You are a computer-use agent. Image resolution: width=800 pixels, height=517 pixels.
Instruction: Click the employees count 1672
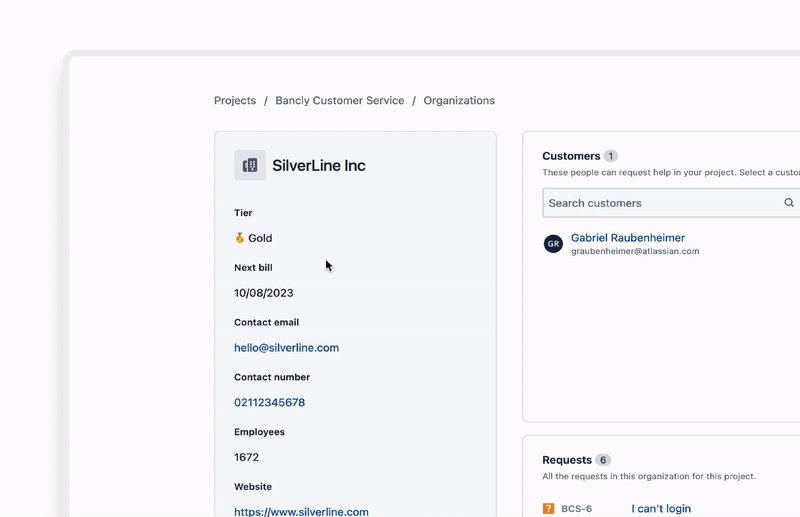point(246,457)
